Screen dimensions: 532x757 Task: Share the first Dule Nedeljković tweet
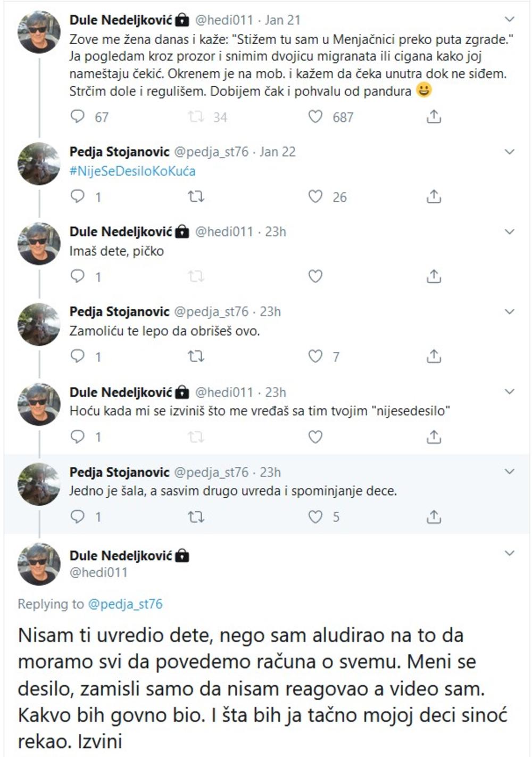(x=434, y=117)
